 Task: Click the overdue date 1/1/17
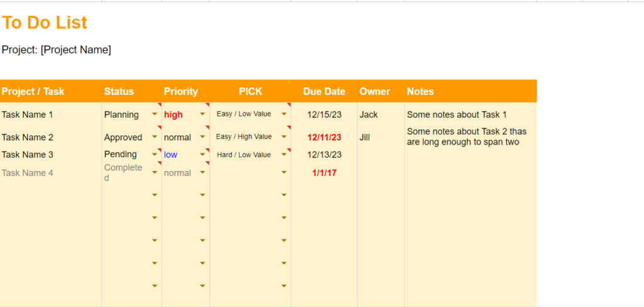point(325,173)
